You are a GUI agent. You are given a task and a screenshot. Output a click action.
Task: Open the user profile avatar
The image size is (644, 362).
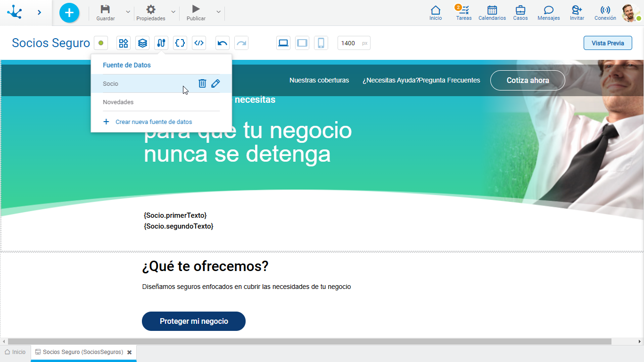pos(630,13)
